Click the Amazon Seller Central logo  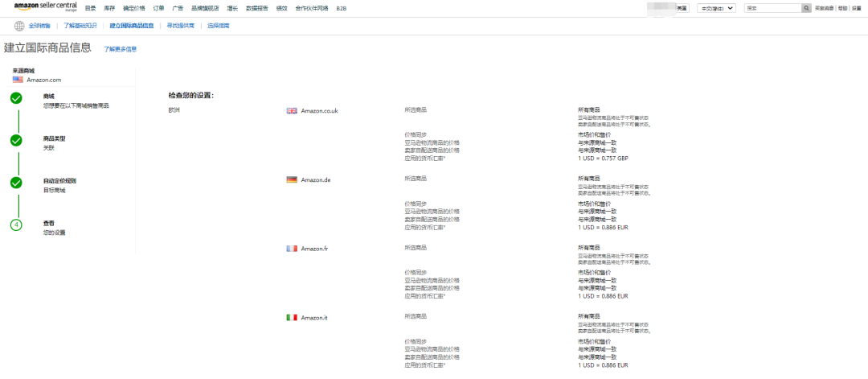click(45, 6)
